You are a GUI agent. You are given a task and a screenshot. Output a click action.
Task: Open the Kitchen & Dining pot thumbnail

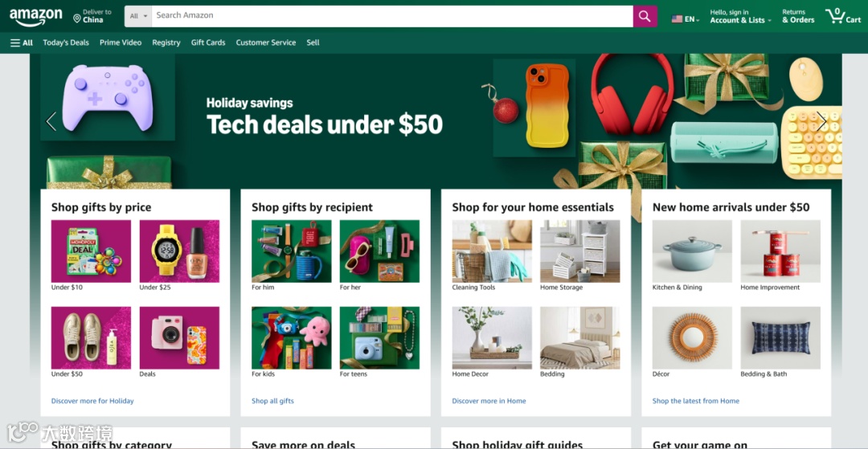click(x=692, y=251)
